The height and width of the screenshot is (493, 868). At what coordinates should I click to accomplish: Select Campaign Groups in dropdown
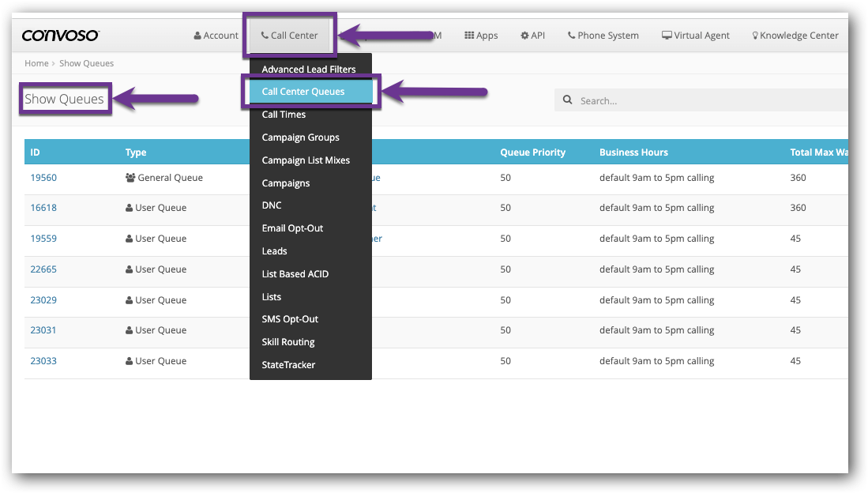300,137
